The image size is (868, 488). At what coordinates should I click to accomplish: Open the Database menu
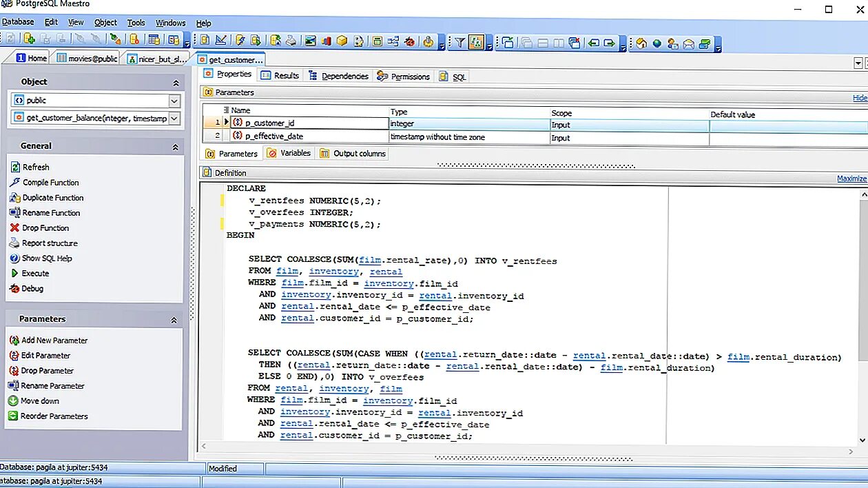[x=18, y=22]
